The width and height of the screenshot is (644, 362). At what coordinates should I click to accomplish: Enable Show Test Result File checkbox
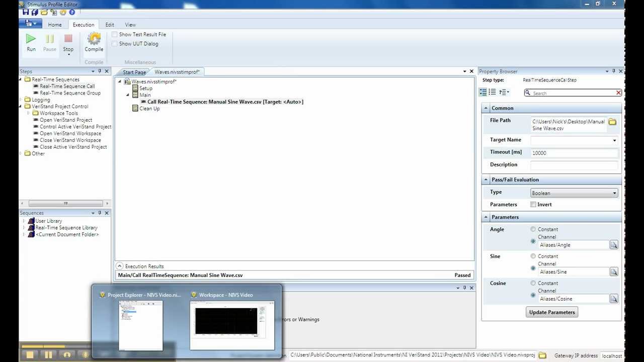click(x=115, y=34)
